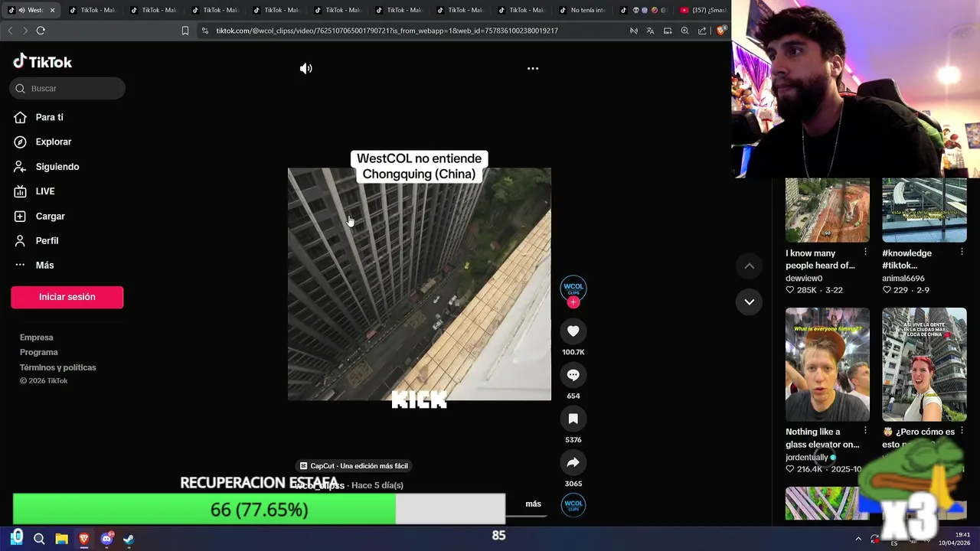
Task: Open the '#knowledge #tiktok' video thumbnail
Action: pos(924,210)
